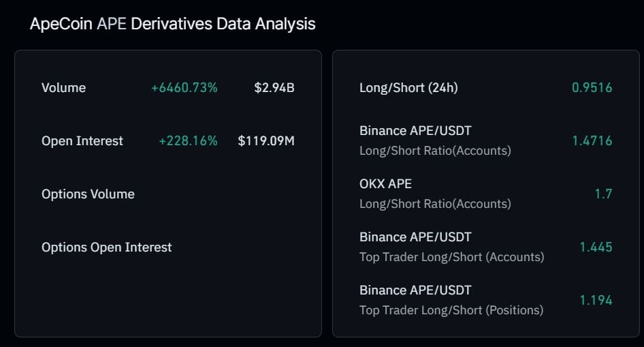Click the Top Trader Long/Short (Positions) subtitle

click(x=451, y=310)
